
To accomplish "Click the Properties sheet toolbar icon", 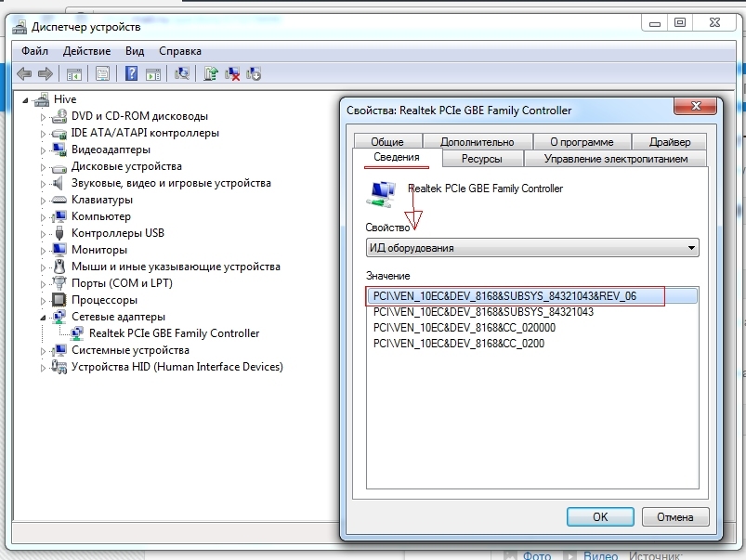I will click(102, 73).
